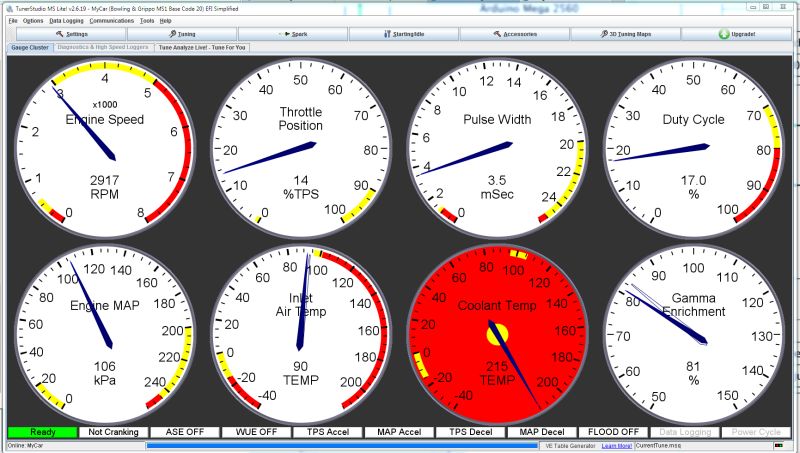Select the Pulse Width gauge
This screenshot has height=453, width=800.
[x=497, y=148]
